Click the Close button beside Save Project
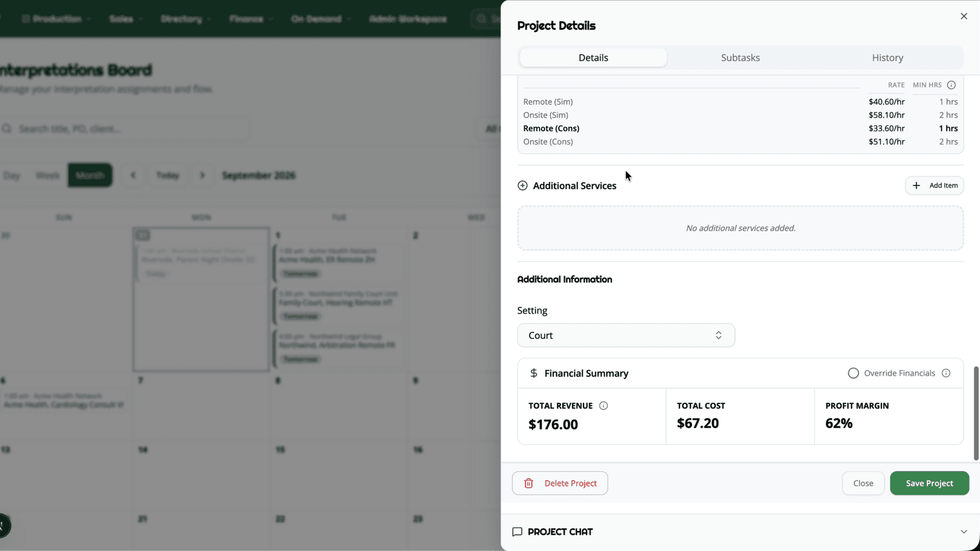The width and height of the screenshot is (980, 551). point(863,483)
